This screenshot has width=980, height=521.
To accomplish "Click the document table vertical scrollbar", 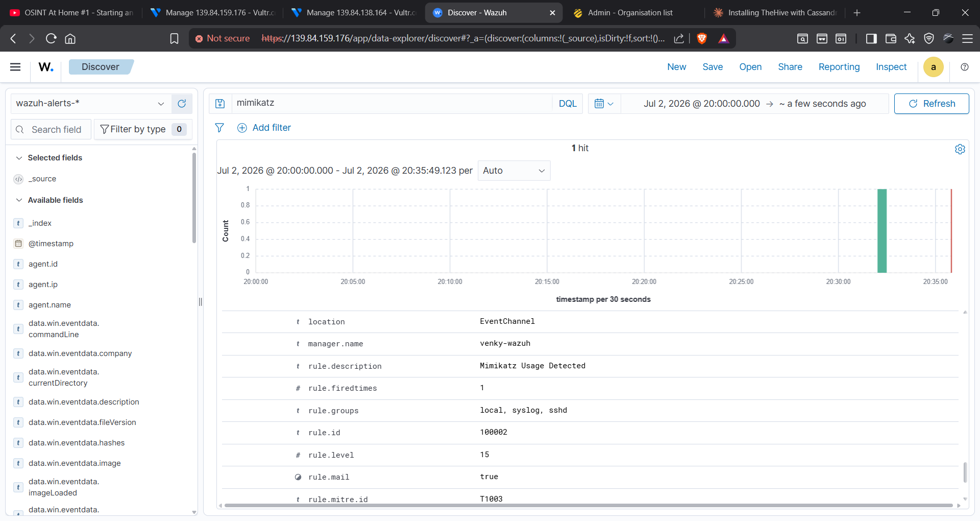I will tap(965, 472).
